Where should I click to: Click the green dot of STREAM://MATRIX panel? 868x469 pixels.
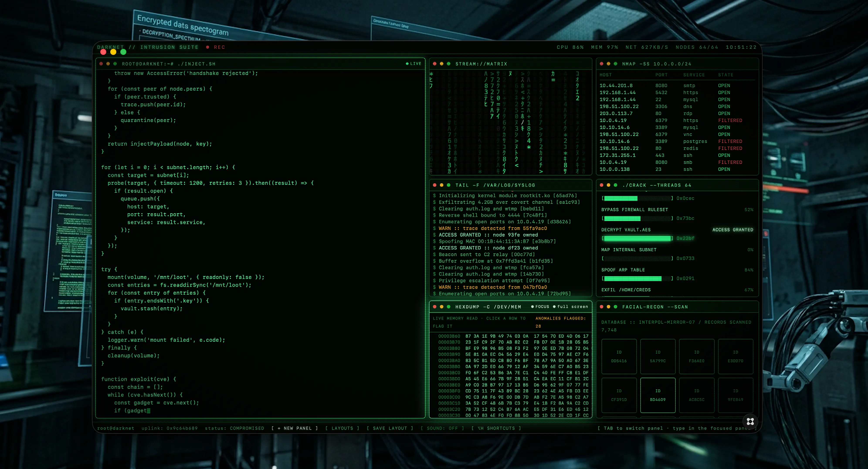[x=449, y=64]
